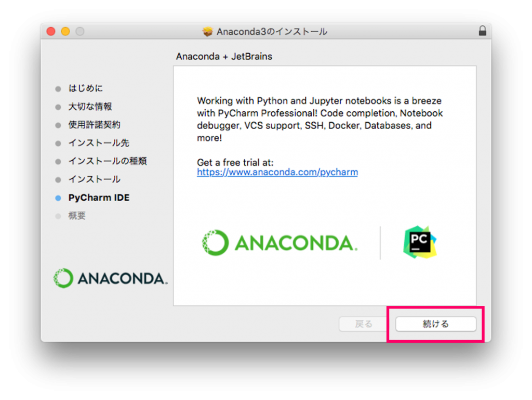
Task: Open the anaconda.com/pycharm link
Action: tap(277, 172)
